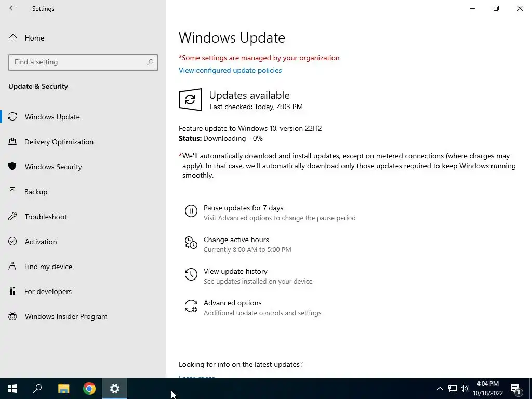Screen dimensions: 532x399
Task: Click the volume speaker icon
Action: [x=464, y=389]
